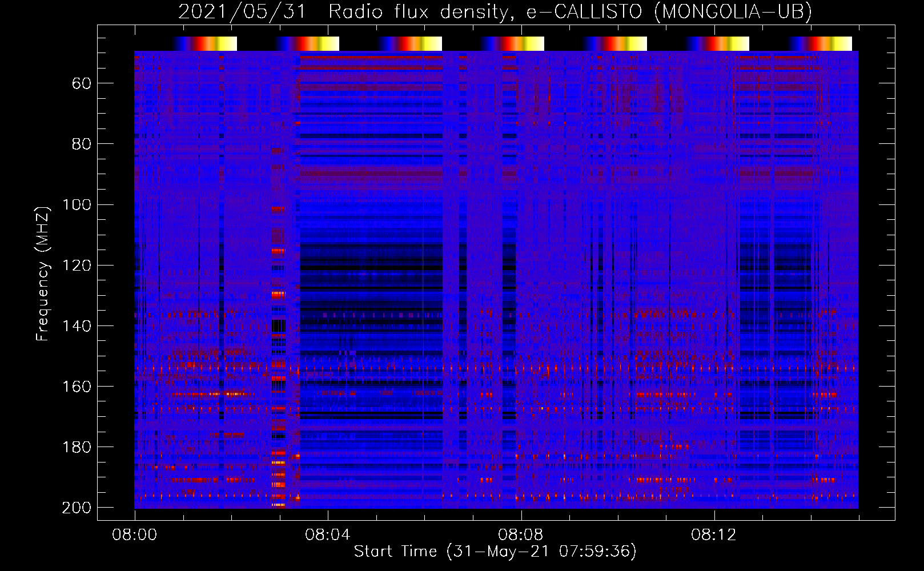The height and width of the screenshot is (571, 924).
Task: Click the 140 frequency tick label
Action: click(77, 326)
